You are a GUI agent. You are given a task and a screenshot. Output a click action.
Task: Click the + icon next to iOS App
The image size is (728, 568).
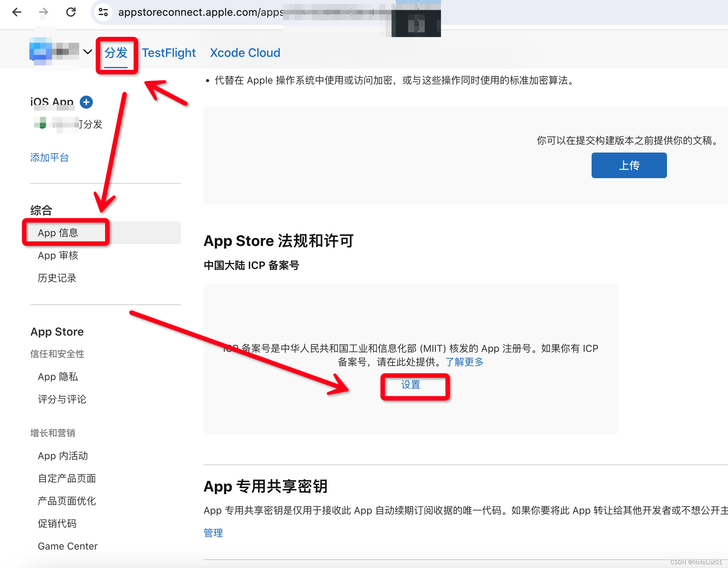(x=86, y=102)
